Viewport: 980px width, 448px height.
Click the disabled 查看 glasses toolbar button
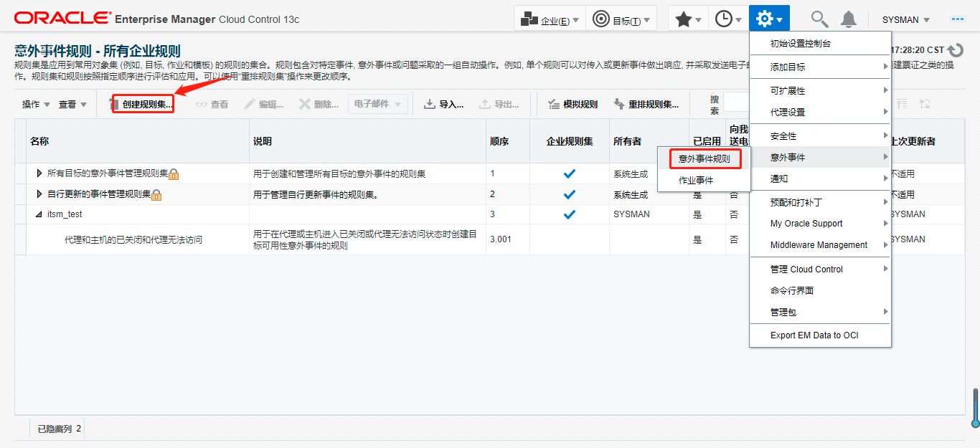click(x=212, y=104)
